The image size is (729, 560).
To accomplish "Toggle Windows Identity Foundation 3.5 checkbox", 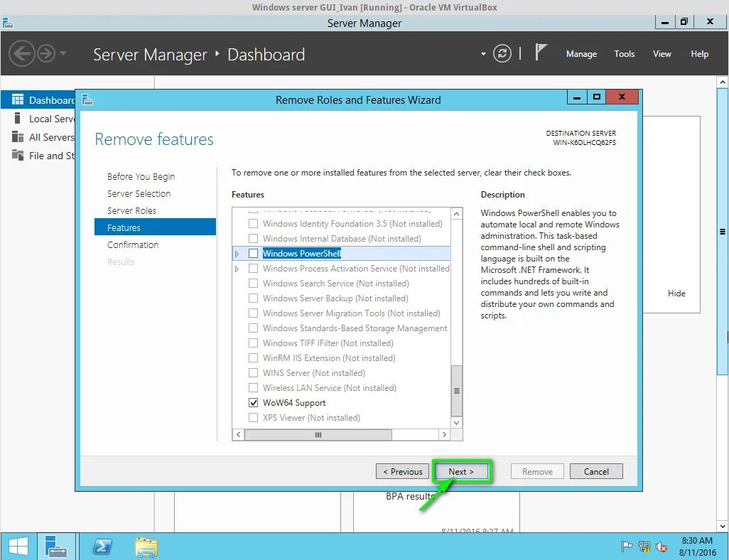I will click(x=254, y=224).
